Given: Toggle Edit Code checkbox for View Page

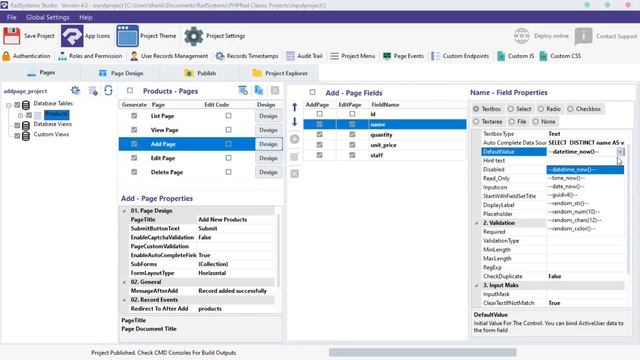Looking at the screenshot, I should (228, 130).
